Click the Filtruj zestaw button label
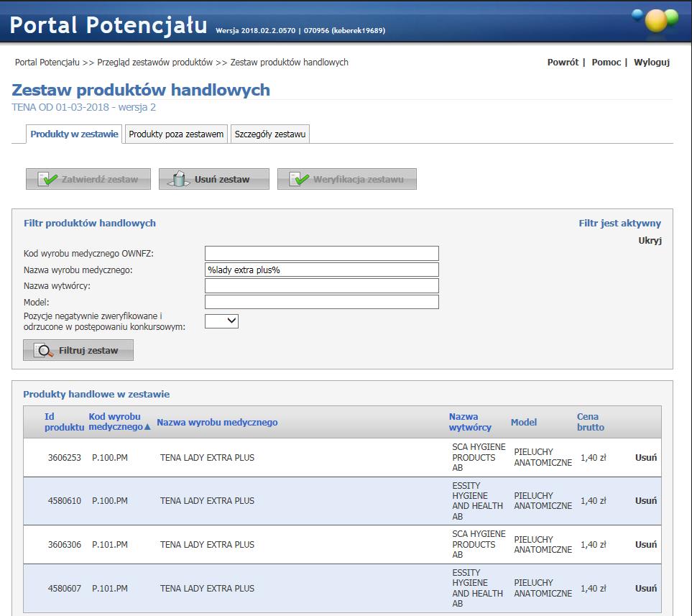The width and height of the screenshot is (692, 616). pos(88,351)
